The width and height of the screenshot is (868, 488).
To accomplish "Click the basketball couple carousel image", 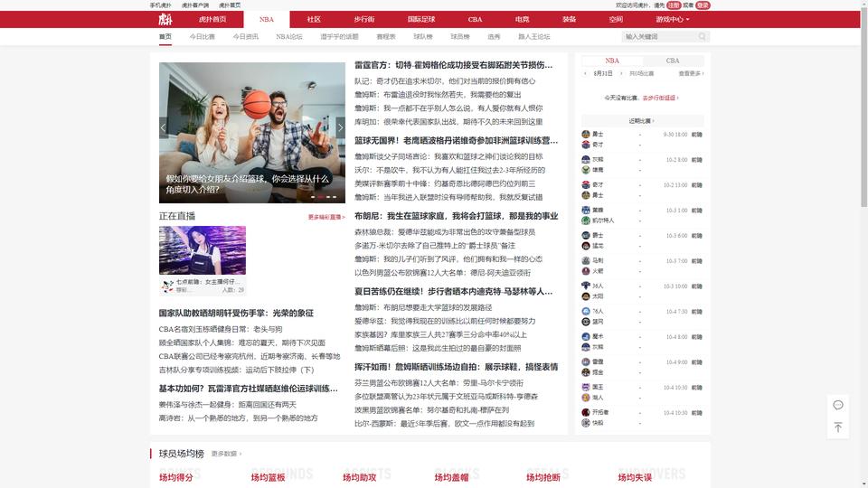I will point(252,132).
